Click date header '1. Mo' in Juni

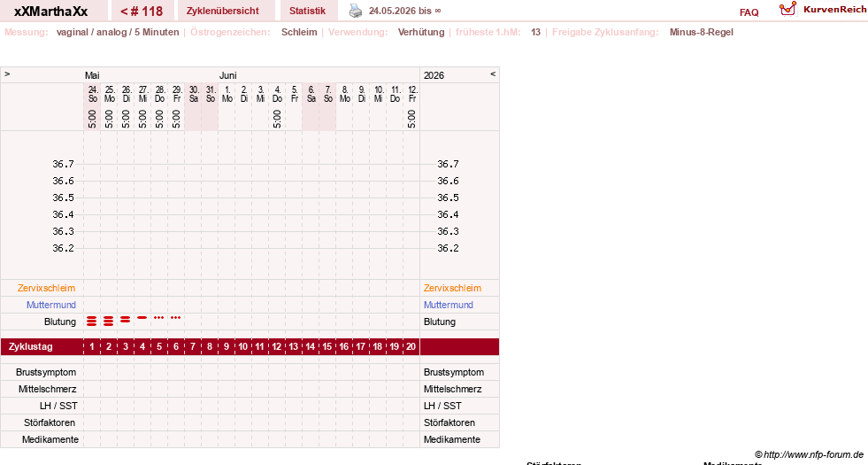pyautogui.click(x=227, y=94)
